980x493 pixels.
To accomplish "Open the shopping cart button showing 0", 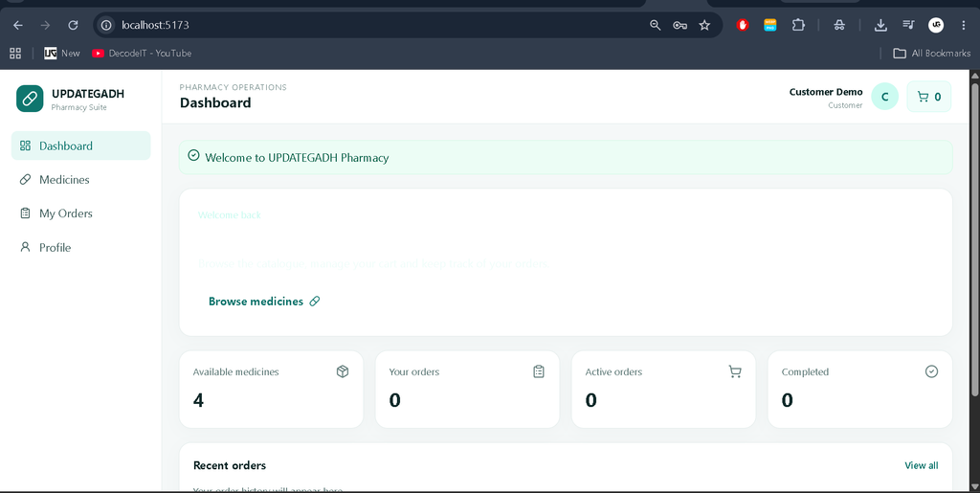I will (x=928, y=97).
